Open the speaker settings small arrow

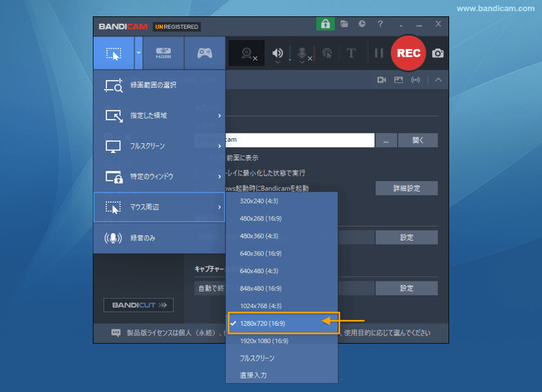[x=278, y=62]
